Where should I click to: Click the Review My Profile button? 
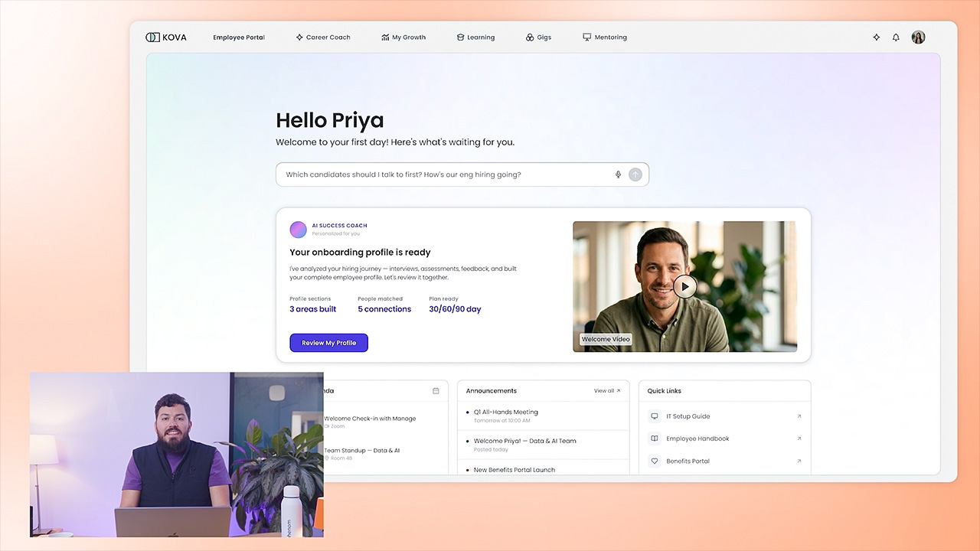tap(328, 342)
